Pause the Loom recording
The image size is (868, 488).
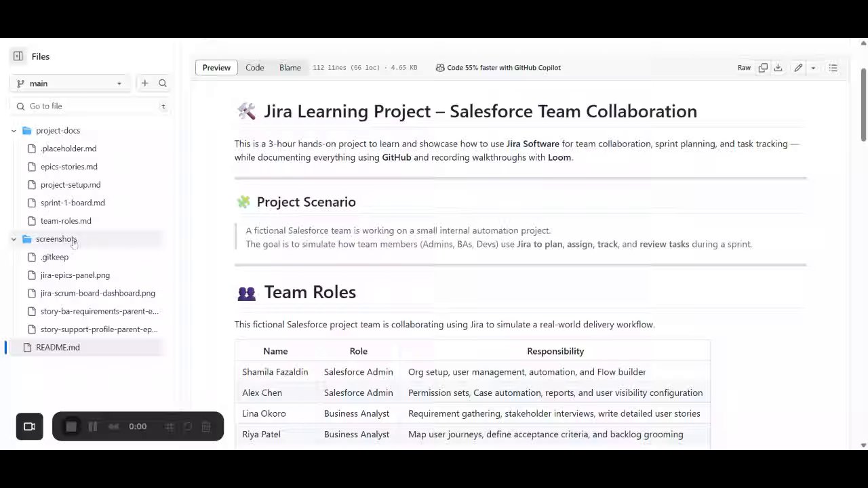(x=93, y=427)
